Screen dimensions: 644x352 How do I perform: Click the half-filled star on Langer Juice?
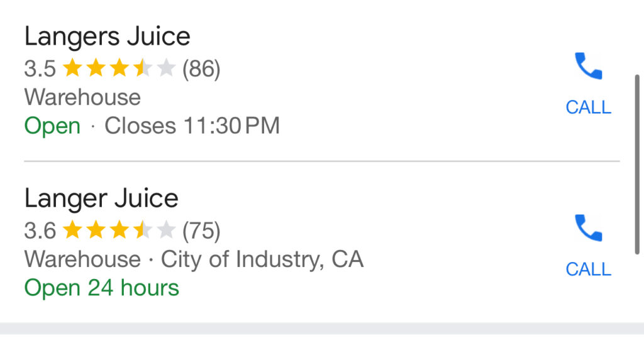pyautogui.click(x=143, y=230)
